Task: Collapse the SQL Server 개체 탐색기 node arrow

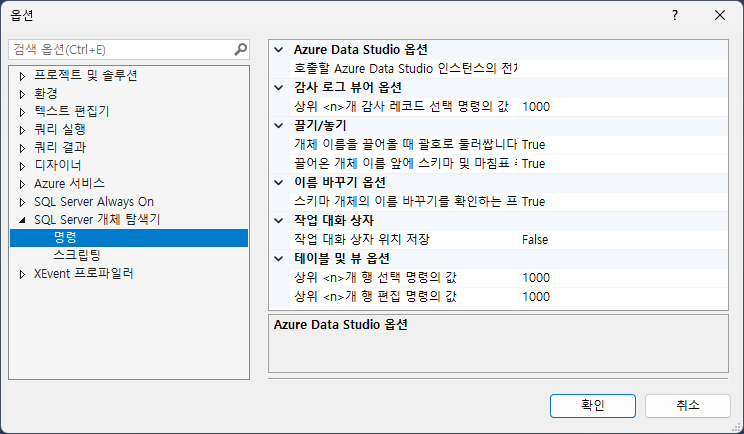Action: click(x=22, y=220)
